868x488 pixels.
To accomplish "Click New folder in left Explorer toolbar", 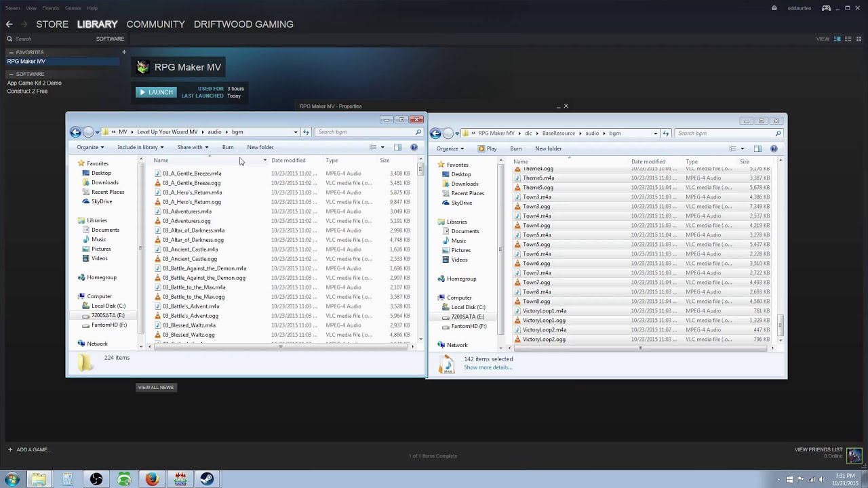I will pos(260,147).
